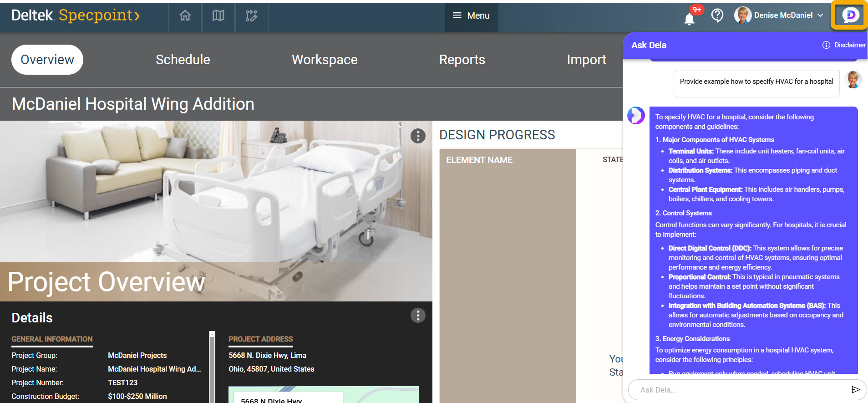Click the Disclaimer info icon
The image size is (868, 403).
826,45
